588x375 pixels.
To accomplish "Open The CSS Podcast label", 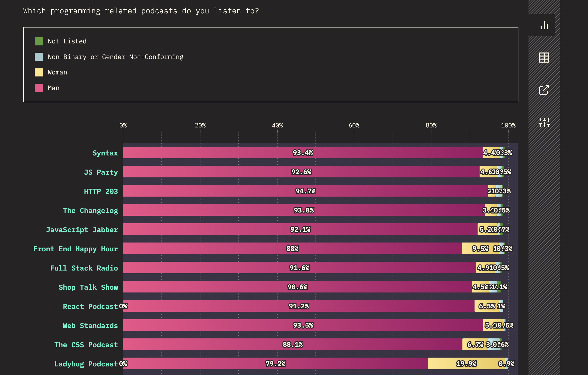I will click(x=86, y=345).
